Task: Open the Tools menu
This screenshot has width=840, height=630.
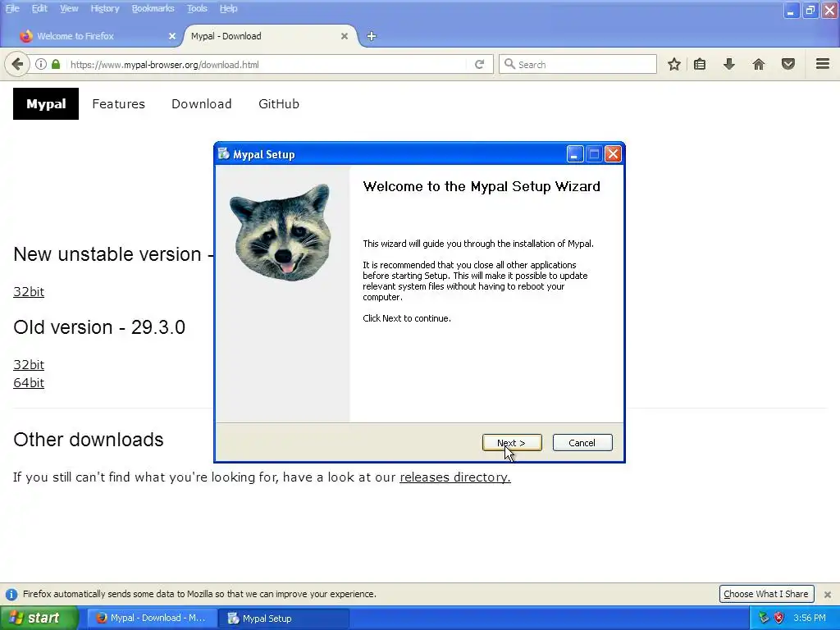Action: pyautogui.click(x=197, y=8)
